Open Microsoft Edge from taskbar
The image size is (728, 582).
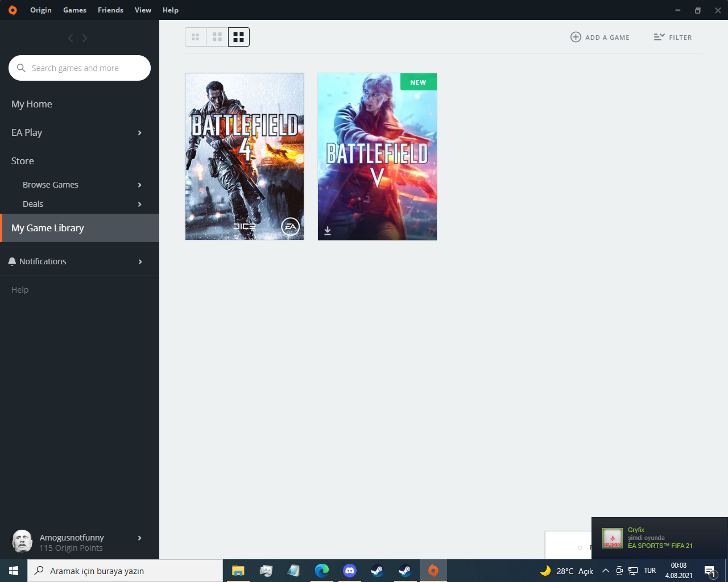pyautogui.click(x=322, y=571)
